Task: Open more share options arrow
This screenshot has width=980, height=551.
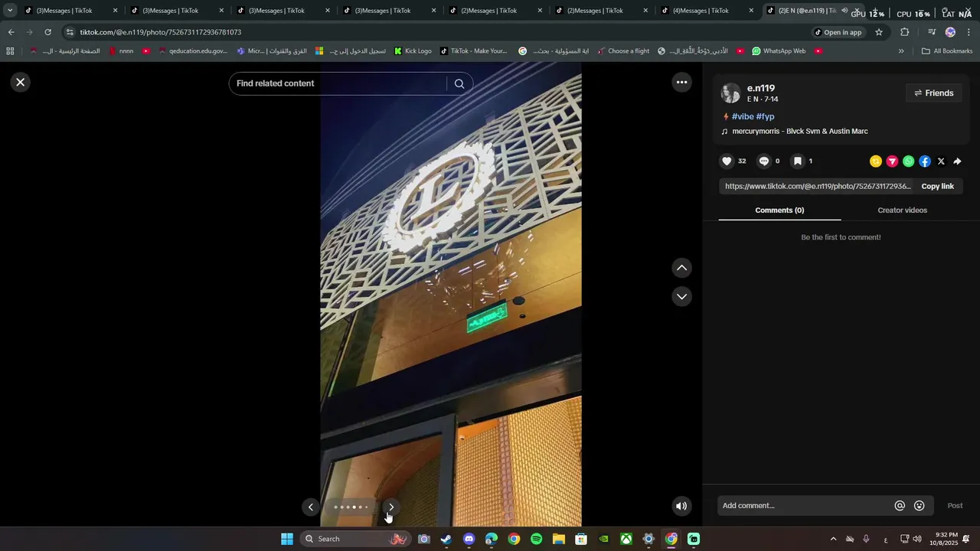Action: pyautogui.click(x=957, y=161)
